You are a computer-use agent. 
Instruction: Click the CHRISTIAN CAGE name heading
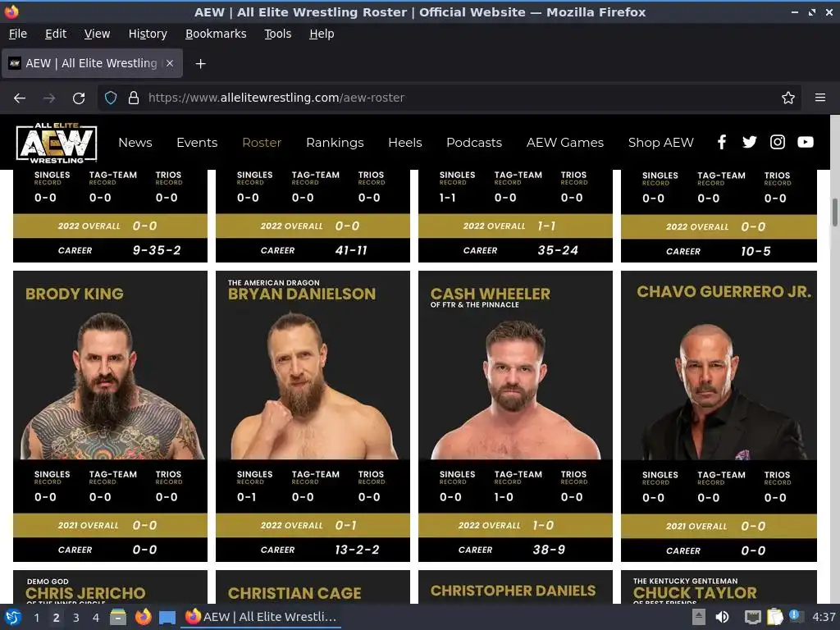click(x=294, y=593)
